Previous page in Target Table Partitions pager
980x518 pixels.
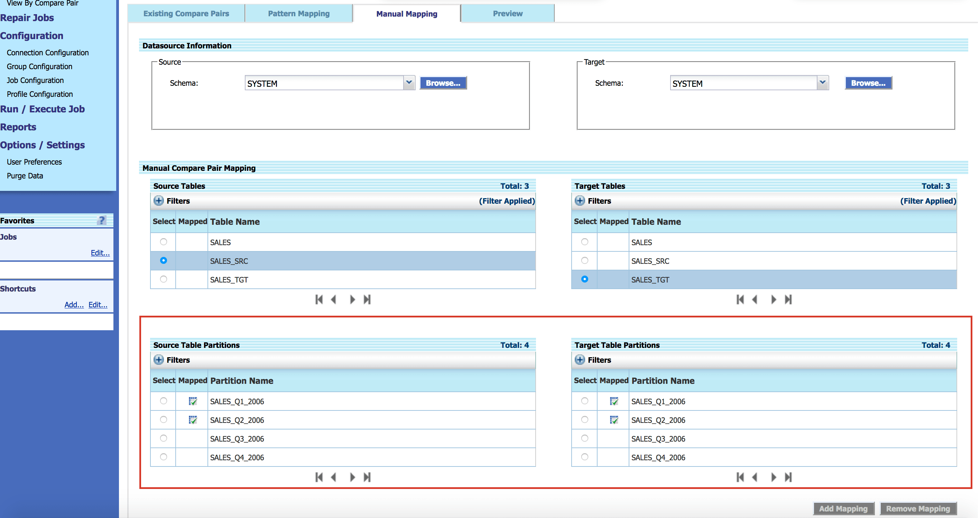pyautogui.click(x=755, y=477)
